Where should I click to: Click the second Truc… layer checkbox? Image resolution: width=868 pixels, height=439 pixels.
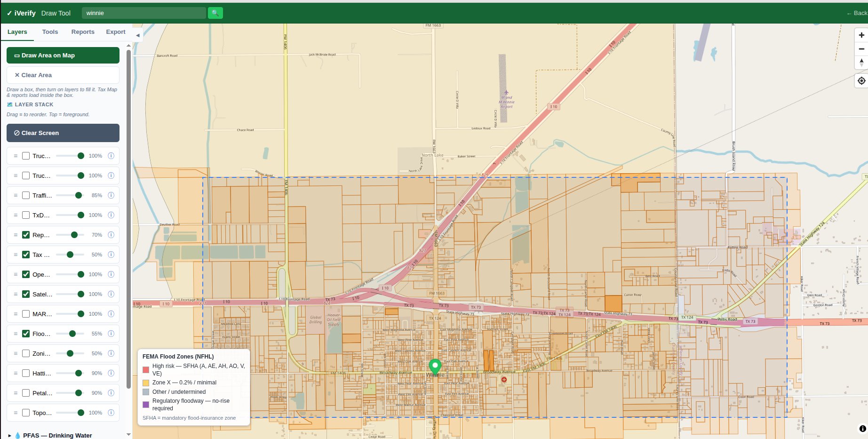pyautogui.click(x=26, y=176)
